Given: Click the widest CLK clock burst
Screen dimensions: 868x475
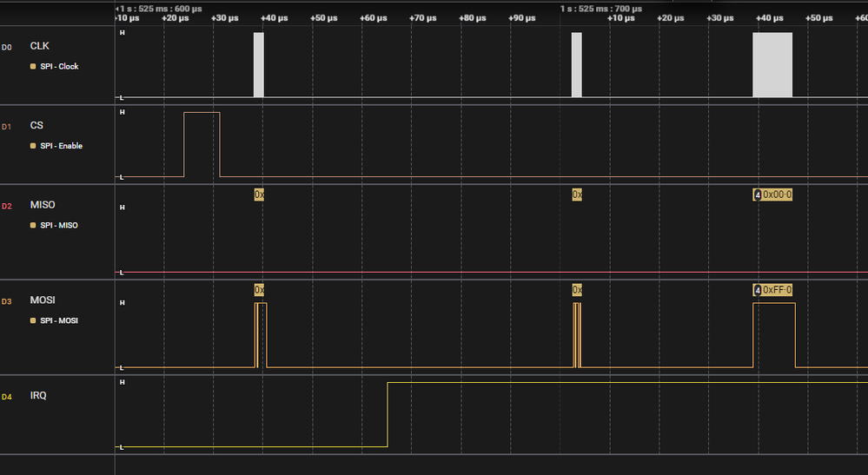Looking at the screenshot, I should pos(772,65).
